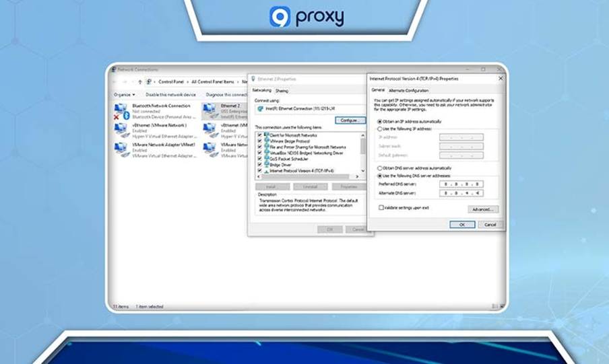Uncheck VMware Bridge Protocol
The height and width of the screenshot is (364, 609).
click(260, 141)
